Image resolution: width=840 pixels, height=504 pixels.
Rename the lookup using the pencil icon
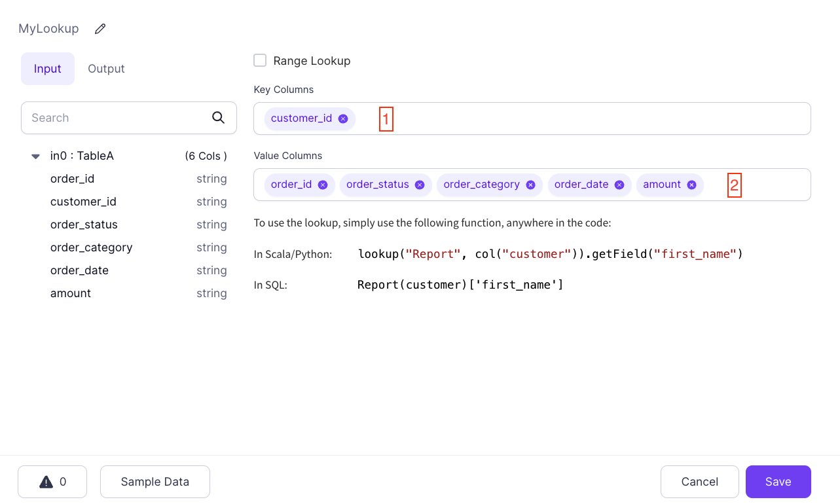point(100,28)
